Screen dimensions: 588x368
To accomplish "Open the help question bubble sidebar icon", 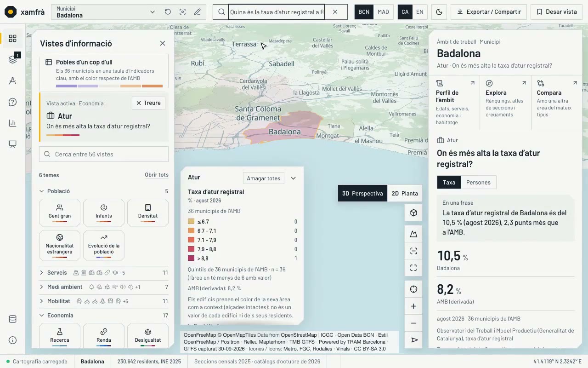I will point(12,102).
